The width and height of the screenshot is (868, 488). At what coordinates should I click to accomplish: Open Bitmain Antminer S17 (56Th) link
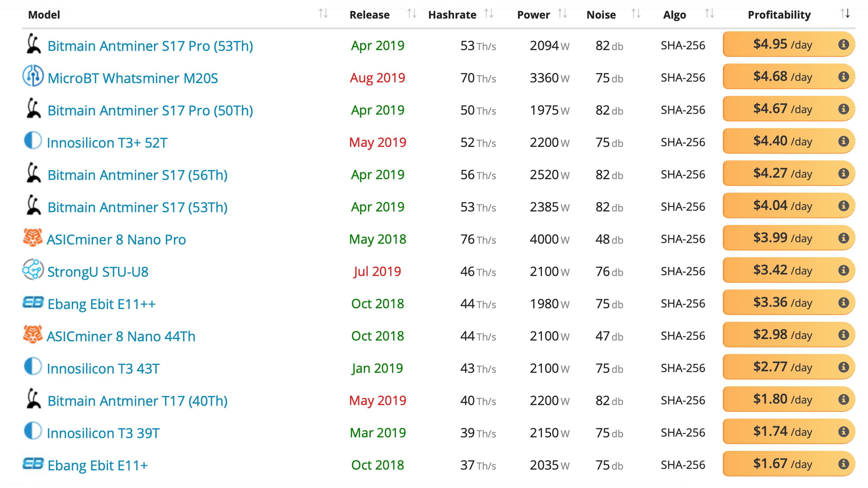pos(138,175)
